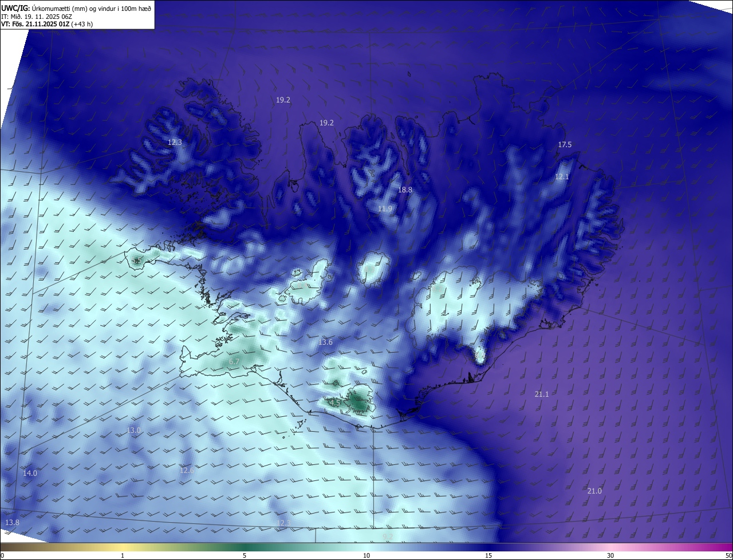Click the 13.6 value in south Iceland
The height and width of the screenshot is (560, 733).
tap(325, 342)
